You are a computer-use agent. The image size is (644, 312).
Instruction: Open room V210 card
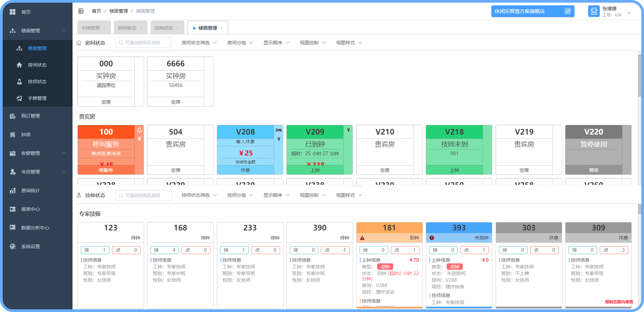(390, 150)
